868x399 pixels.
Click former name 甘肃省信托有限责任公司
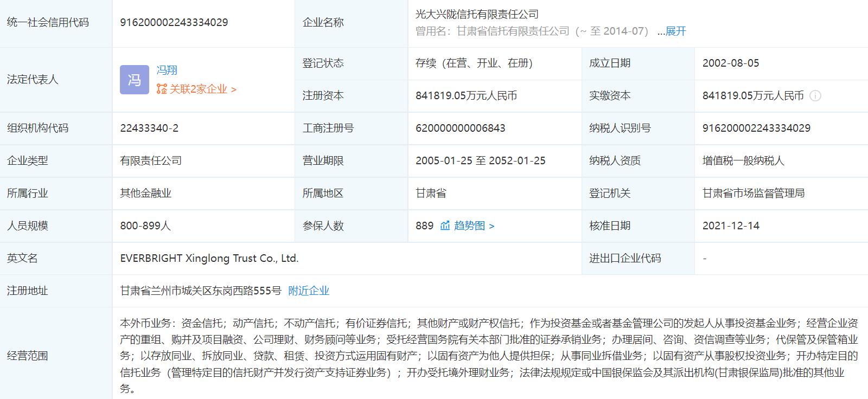click(x=513, y=31)
